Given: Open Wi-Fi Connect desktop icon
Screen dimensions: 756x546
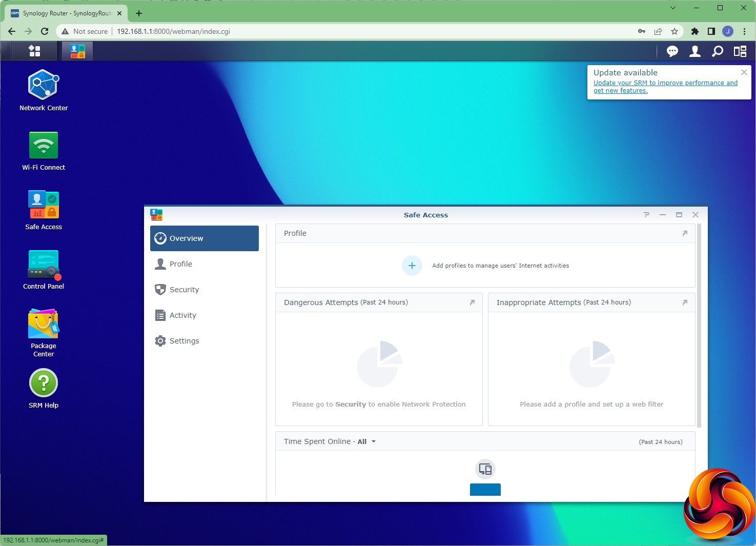Looking at the screenshot, I should pos(44,151).
